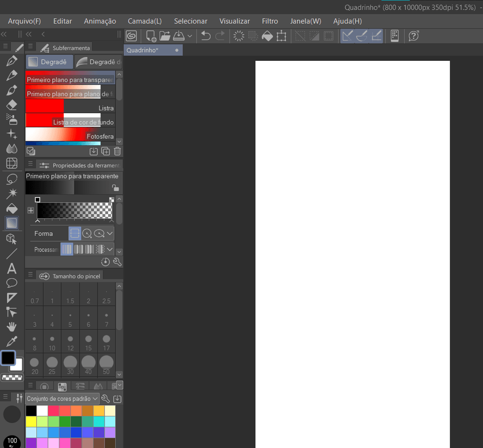Switch to the Quadrinho* canvas tab

(153, 50)
